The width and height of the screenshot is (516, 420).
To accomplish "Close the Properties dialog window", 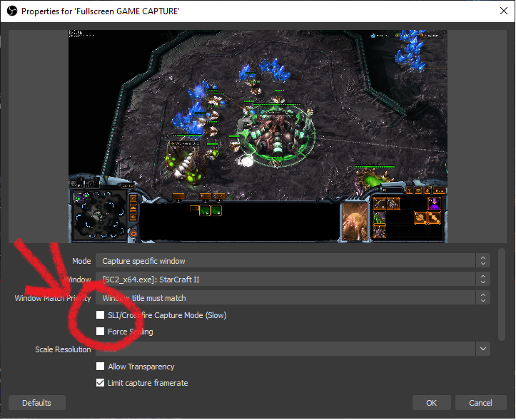I will pyautogui.click(x=503, y=11).
